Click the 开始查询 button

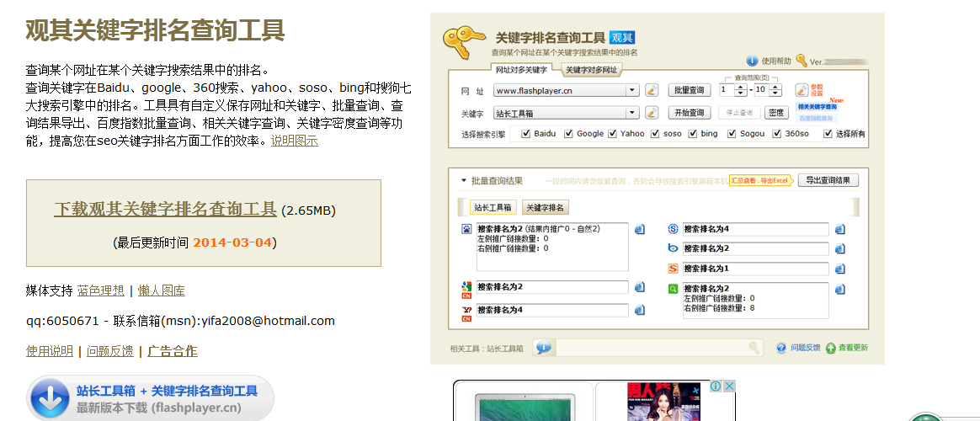(x=690, y=113)
